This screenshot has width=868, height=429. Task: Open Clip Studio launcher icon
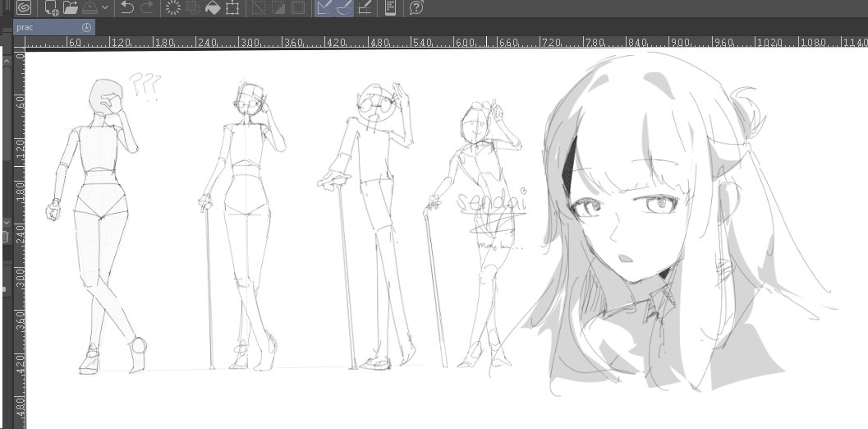(24, 7)
